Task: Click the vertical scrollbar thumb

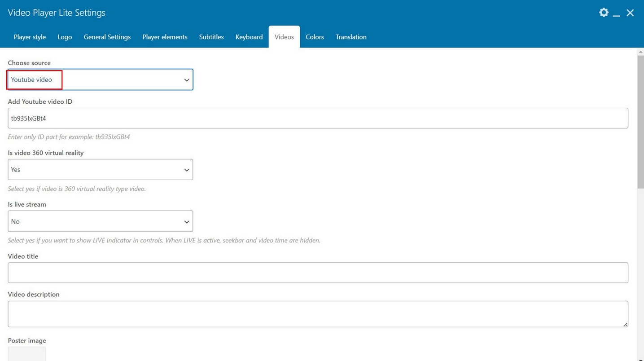Action: pos(640,121)
